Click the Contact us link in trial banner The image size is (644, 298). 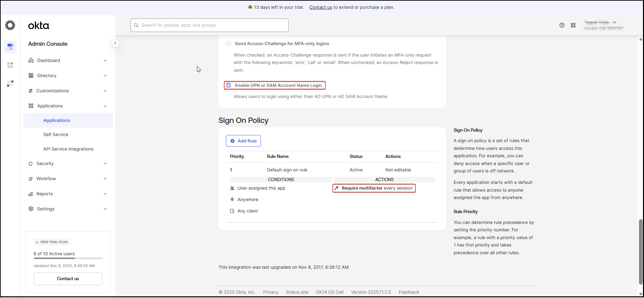[x=321, y=7]
